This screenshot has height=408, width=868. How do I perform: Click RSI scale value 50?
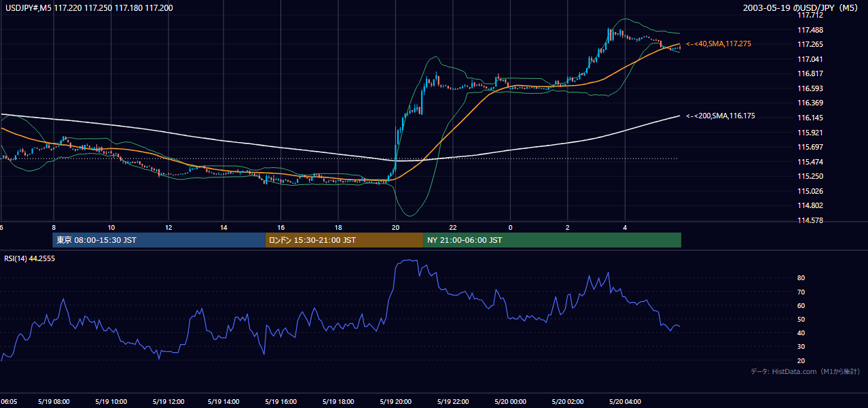point(801,319)
